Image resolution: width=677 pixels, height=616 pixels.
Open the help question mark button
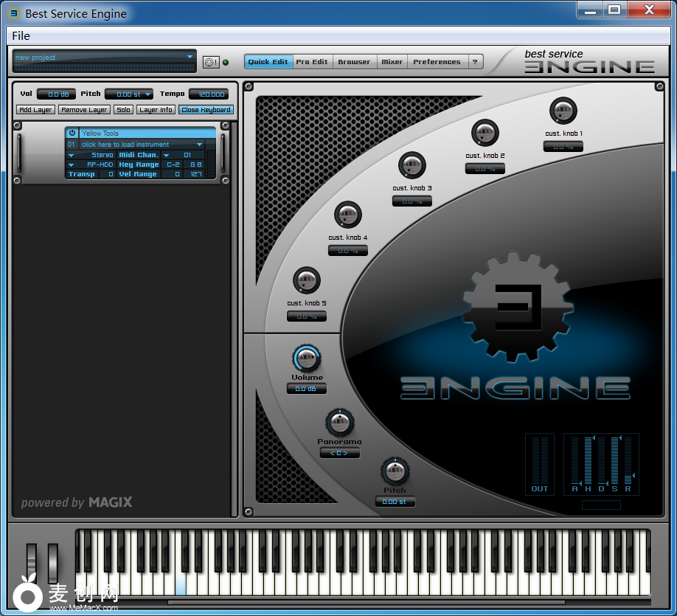point(475,62)
